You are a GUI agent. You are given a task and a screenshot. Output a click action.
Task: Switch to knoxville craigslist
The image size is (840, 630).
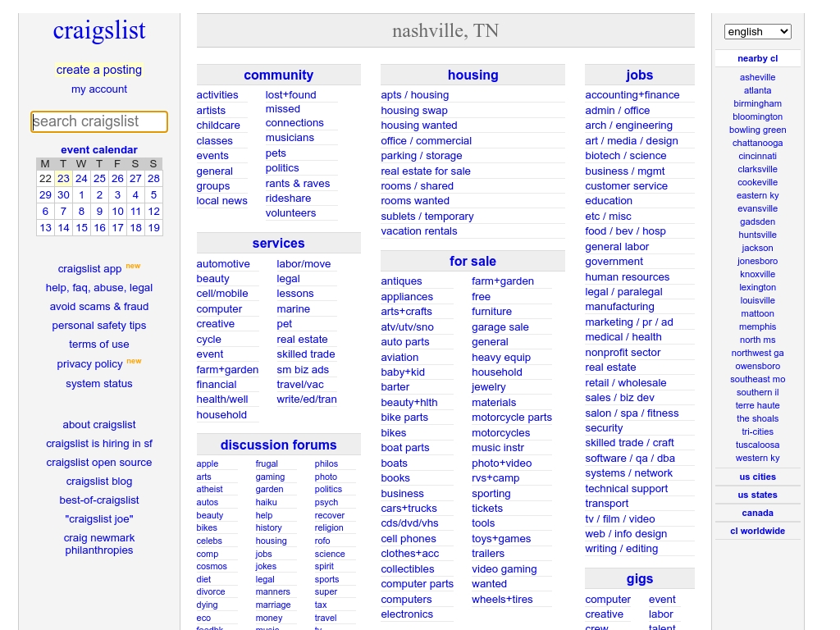point(757,274)
